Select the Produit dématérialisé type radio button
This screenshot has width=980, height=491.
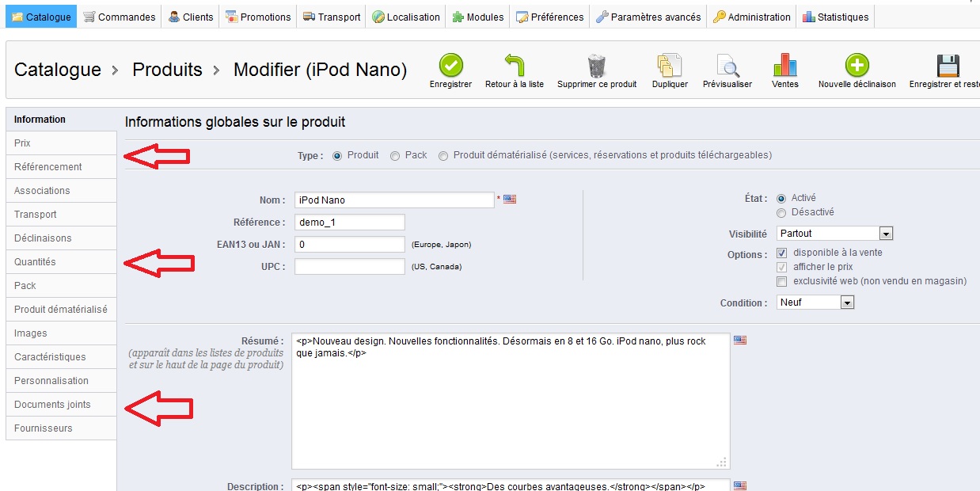(443, 156)
